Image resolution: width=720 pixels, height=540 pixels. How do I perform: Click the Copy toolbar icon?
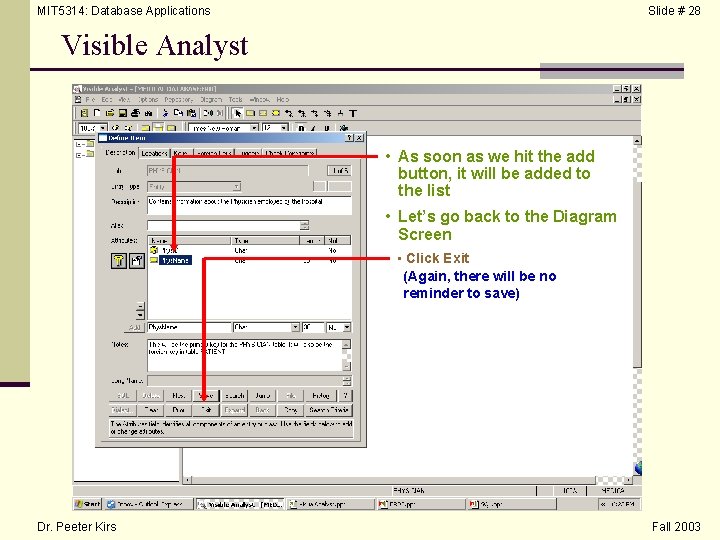178,113
